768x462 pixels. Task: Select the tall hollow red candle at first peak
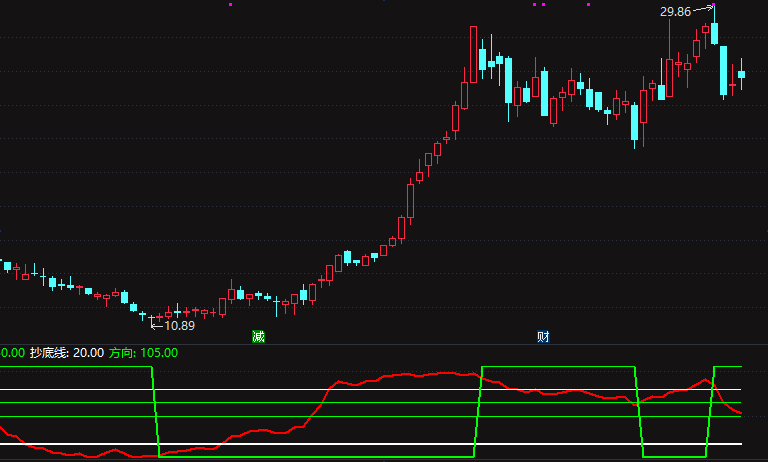[x=473, y=54]
